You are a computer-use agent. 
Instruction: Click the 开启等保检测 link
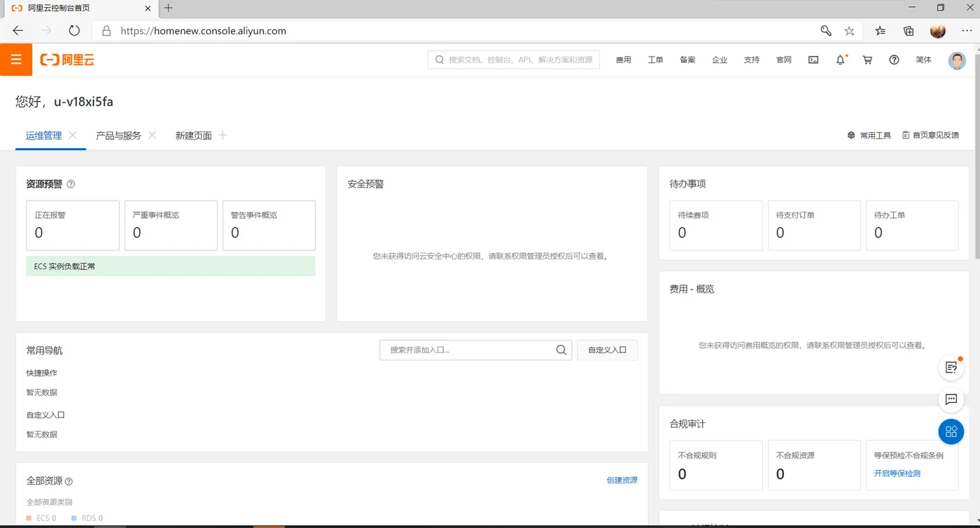[897, 473]
